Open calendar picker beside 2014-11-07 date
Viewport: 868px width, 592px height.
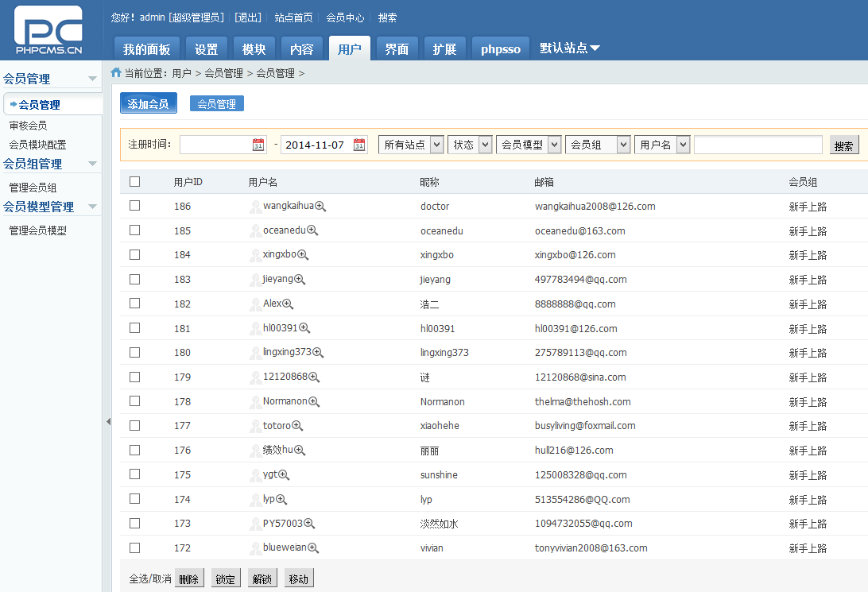[x=359, y=145]
